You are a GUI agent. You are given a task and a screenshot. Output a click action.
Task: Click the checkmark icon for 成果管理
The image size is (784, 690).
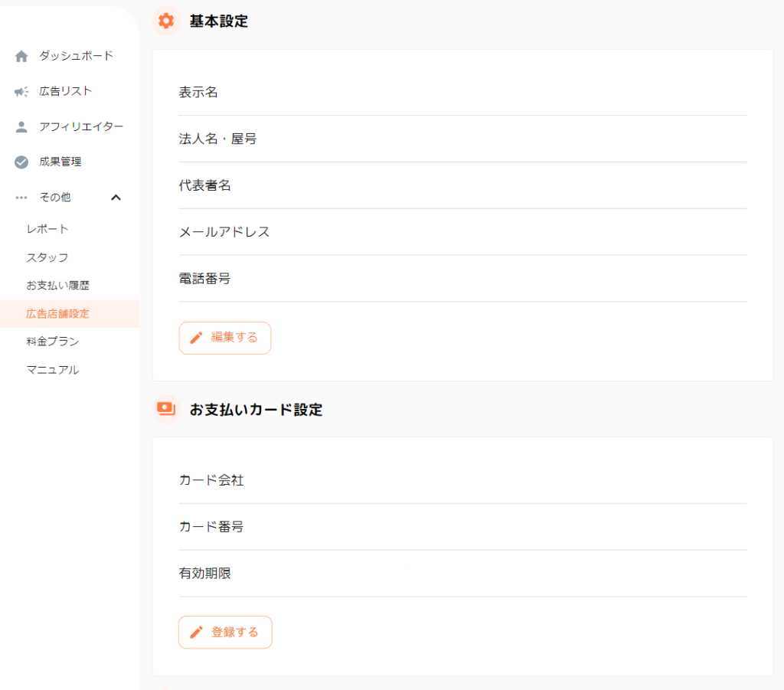click(x=21, y=162)
